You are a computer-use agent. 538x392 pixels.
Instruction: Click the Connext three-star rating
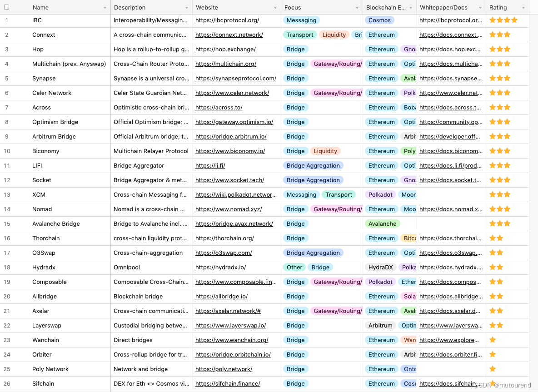point(500,35)
